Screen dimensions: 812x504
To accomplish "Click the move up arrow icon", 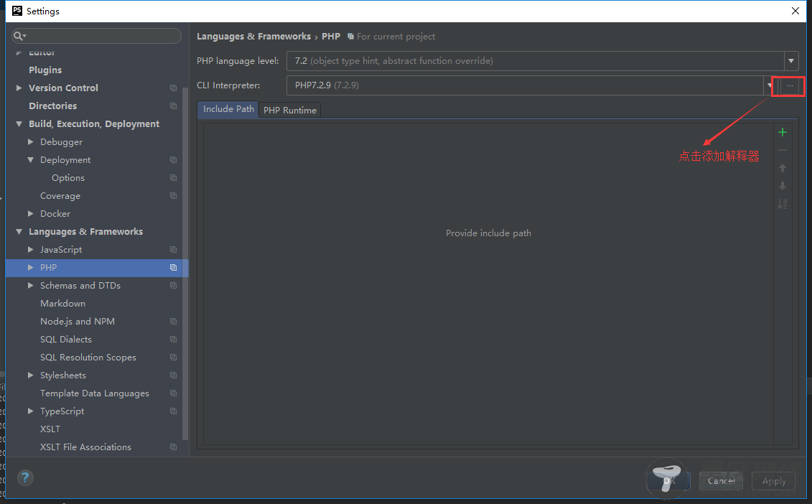I will point(783,168).
